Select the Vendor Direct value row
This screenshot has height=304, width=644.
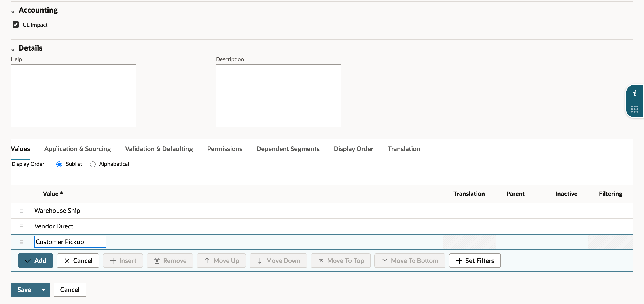coord(322,226)
